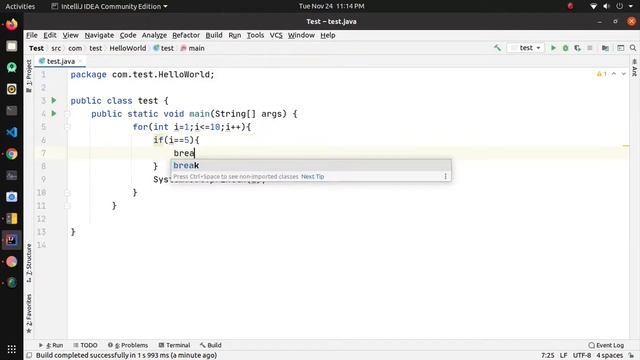Click cursor position 7:25 in status bar
This screenshot has height=360, width=640.
[548, 356]
